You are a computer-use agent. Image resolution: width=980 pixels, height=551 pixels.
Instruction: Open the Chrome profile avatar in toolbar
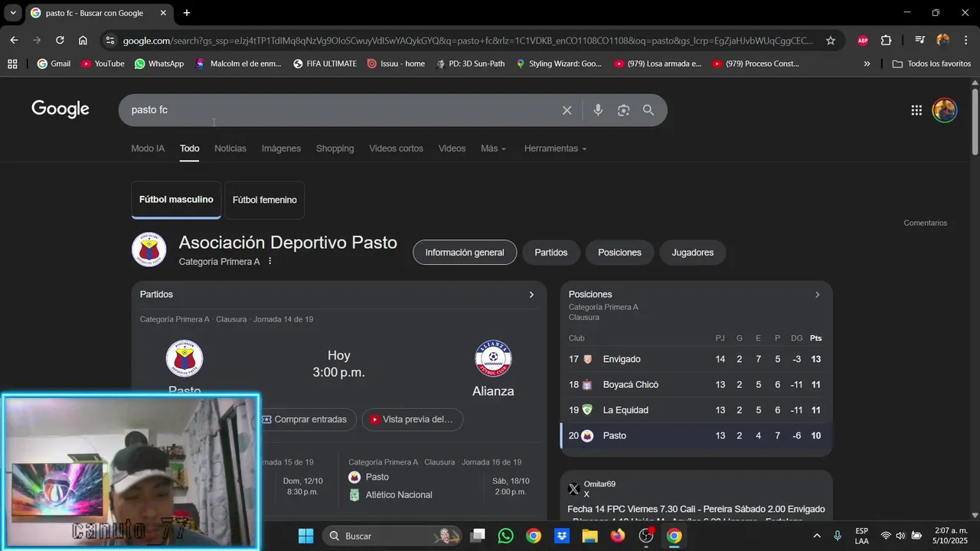coord(942,41)
